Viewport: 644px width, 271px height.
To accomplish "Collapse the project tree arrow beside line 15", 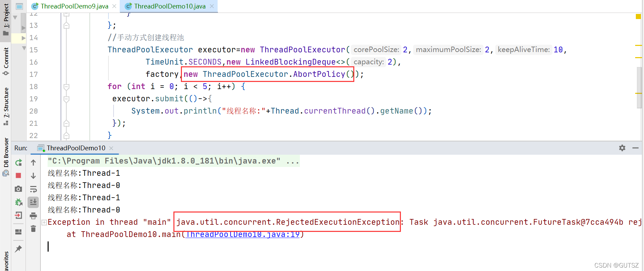I will tap(24, 49).
